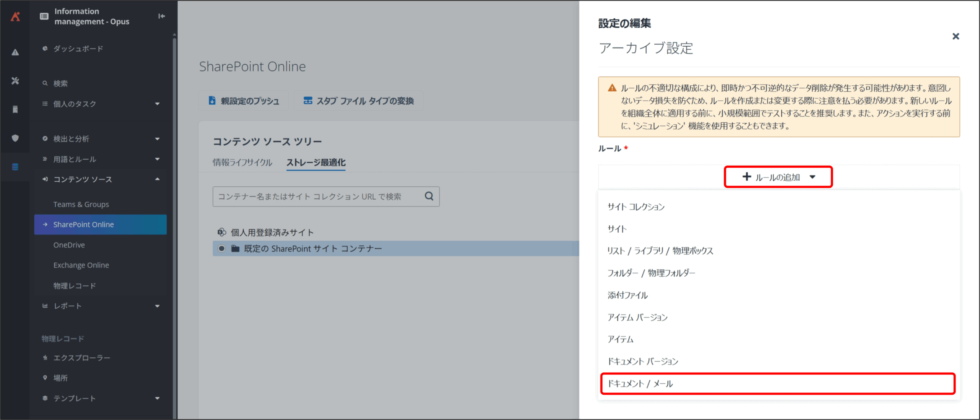Click 親設定のプッシュ button
Screen dimensions: 980x420
pos(244,101)
